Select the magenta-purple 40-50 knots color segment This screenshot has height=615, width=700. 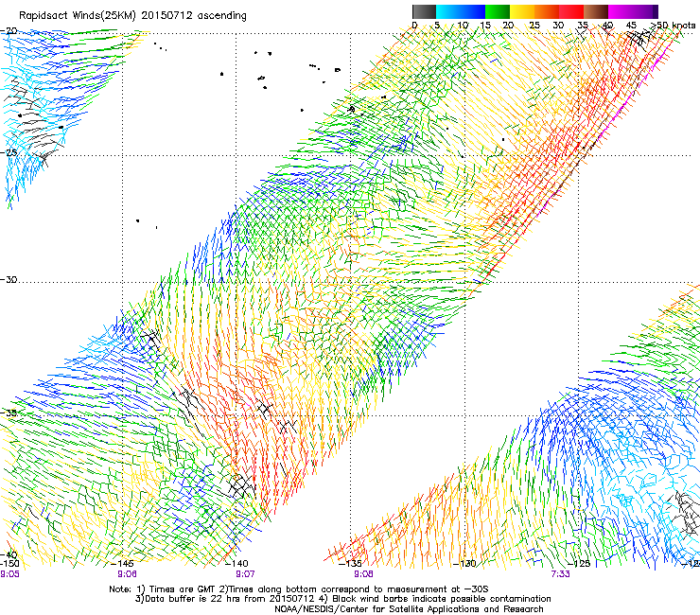click(x=633, y=11)
